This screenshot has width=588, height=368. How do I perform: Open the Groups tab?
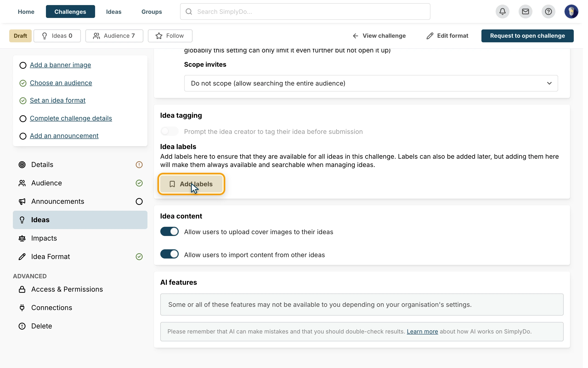tap(152, 11)
